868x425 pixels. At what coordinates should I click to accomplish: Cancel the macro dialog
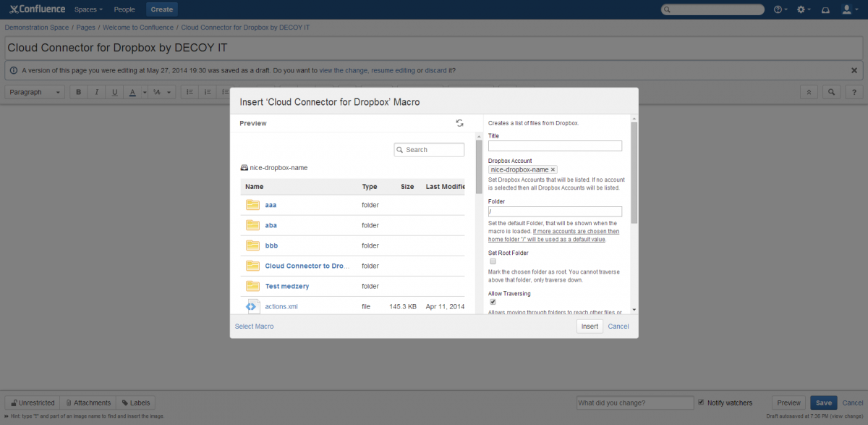pyautogui.click(x=618, y=327)
